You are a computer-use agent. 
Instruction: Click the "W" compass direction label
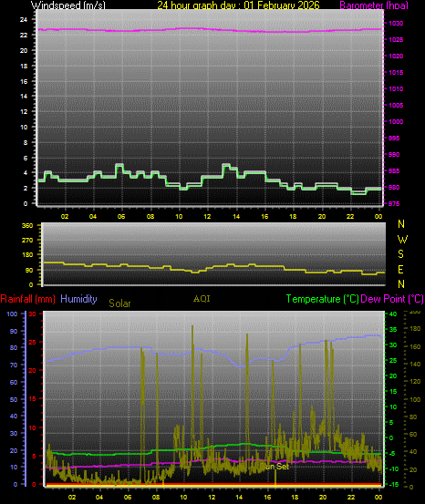click(x=402, y=239)
